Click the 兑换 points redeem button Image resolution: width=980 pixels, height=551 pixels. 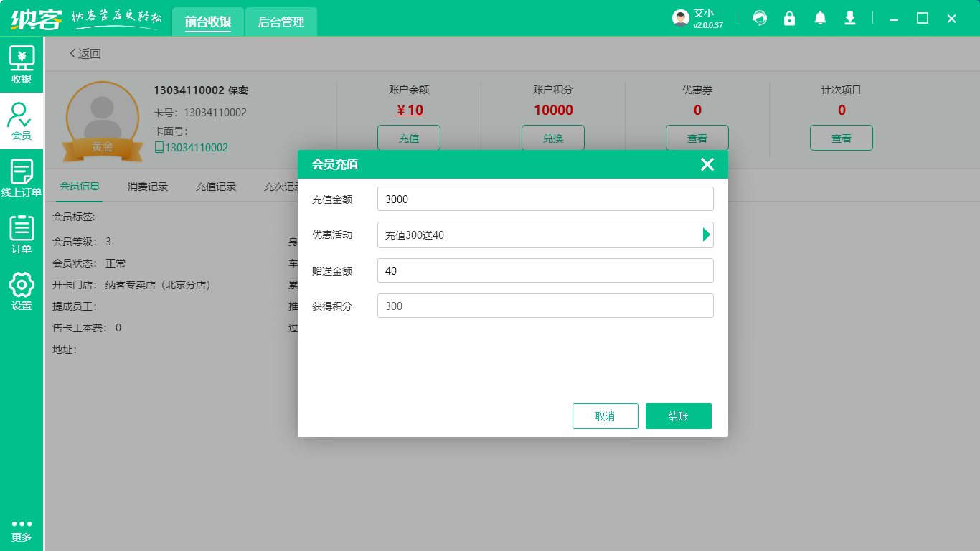553,137
